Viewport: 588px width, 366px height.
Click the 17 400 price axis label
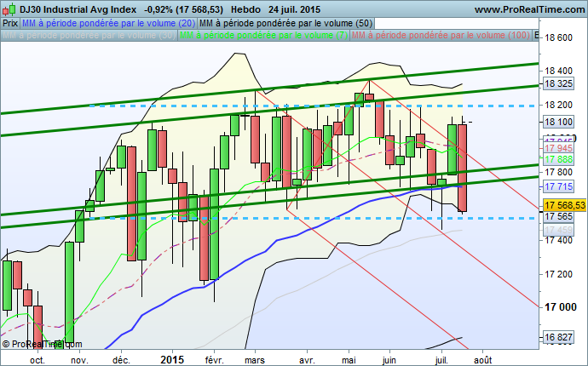558,240
